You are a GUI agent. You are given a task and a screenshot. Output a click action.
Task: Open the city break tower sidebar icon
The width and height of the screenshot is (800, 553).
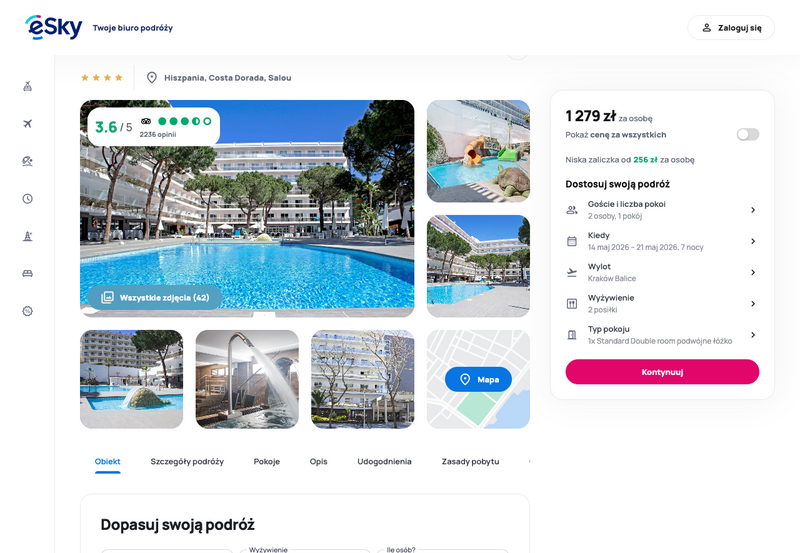[28, 236]
